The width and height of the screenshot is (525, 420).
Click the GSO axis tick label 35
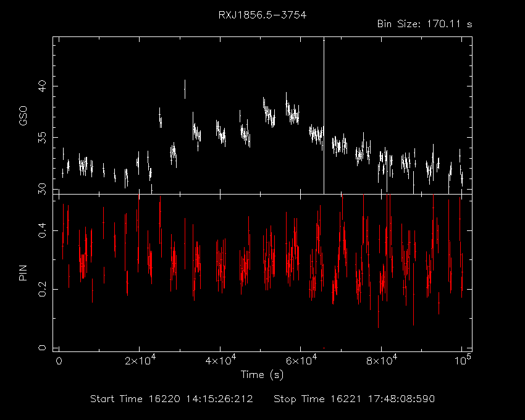pyautogui.click(x=43, y=138)
